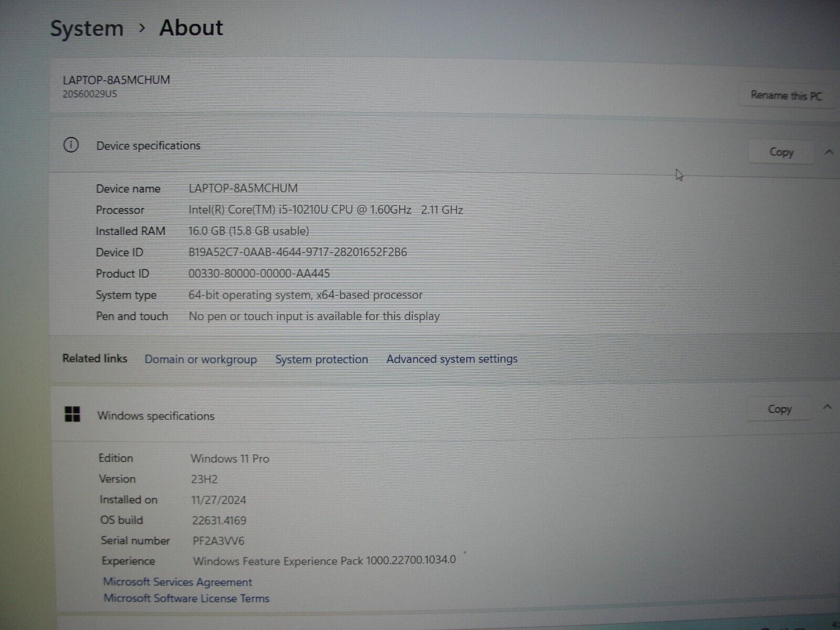The image size is (840, 630).
Task: Click the Related links label
Action: coord(95,358)
